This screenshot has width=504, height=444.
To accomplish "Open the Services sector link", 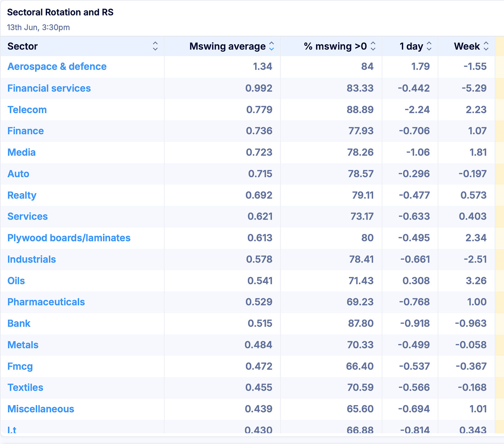I will (28, 216).
